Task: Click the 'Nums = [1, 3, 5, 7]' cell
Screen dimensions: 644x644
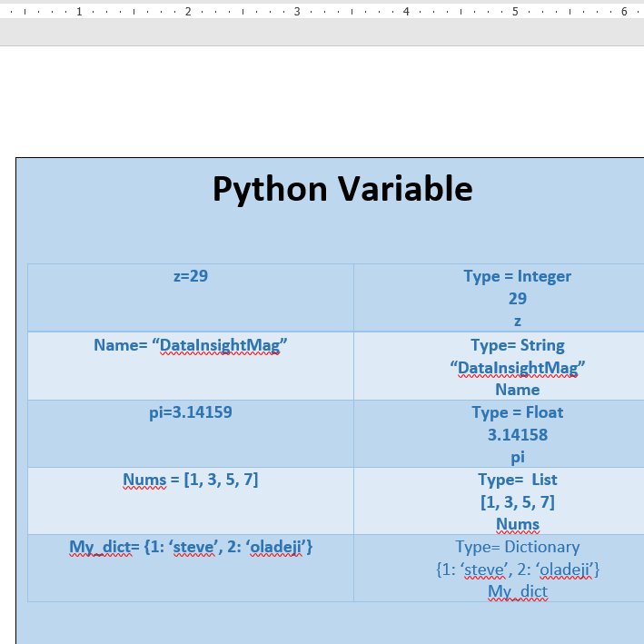Action: tap(191, 501)
